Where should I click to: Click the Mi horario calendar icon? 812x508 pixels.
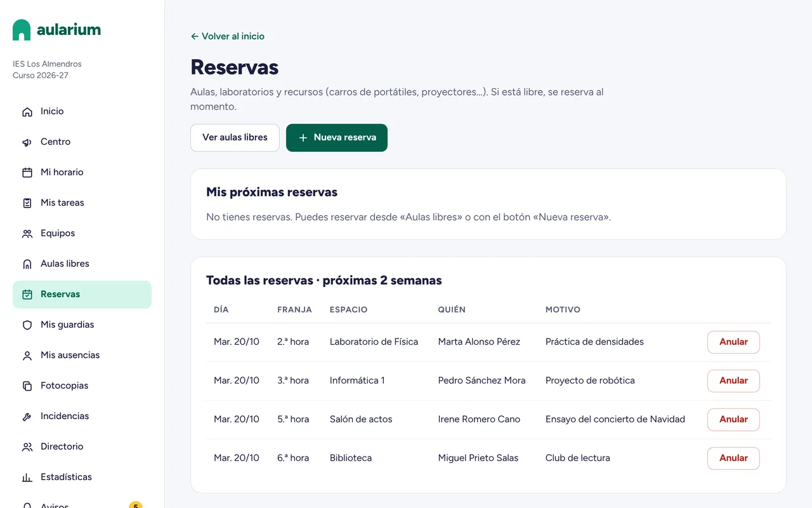click(27, 173)
